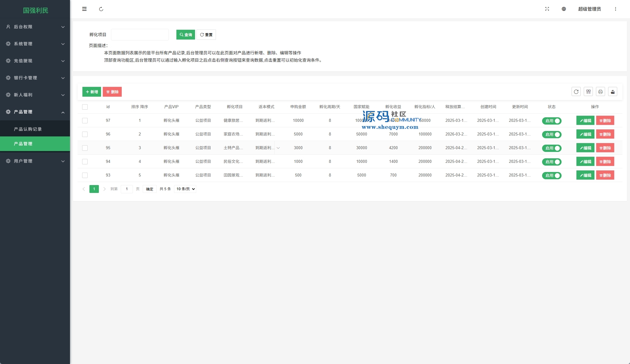This screenshot has width=630, height=364.
Task: Collapse the sidebar with the menu-fold icon
Action: [84, 9]
